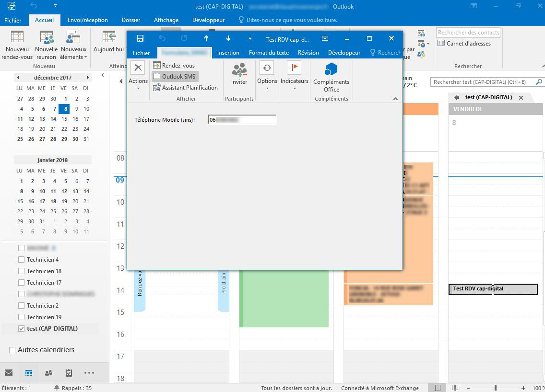Click the zoom slider handle in the status bar
This screenshot has height=392, width=545.
point(495,388)
